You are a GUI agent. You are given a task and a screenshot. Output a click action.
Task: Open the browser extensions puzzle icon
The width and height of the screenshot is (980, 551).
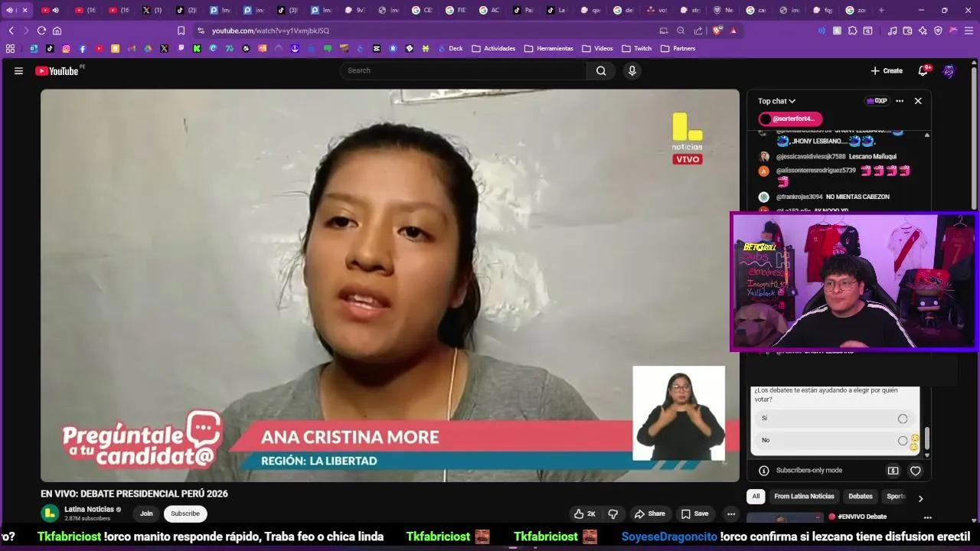point(852,31)
